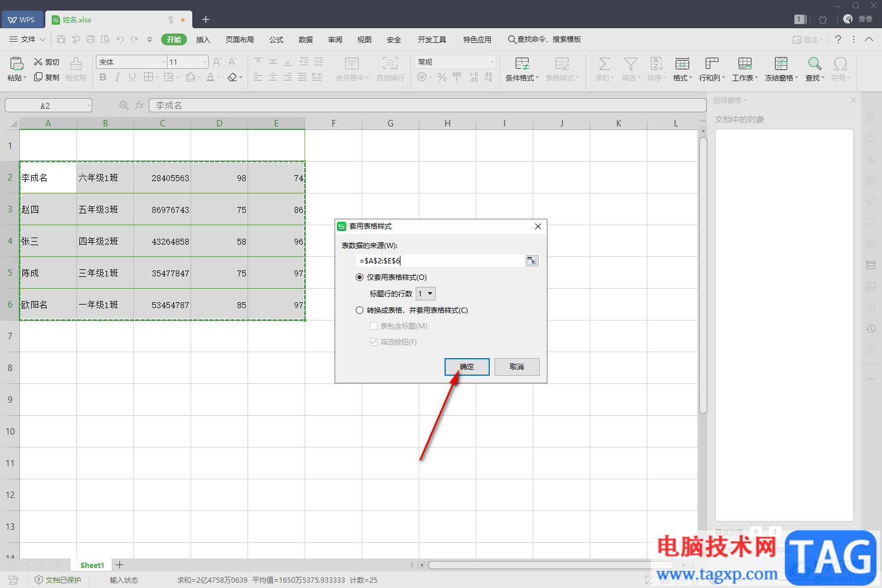Screen dimensions: 882x588
Task: Open the Formulas ribbon tab
Action: click(x=276, y=39)
